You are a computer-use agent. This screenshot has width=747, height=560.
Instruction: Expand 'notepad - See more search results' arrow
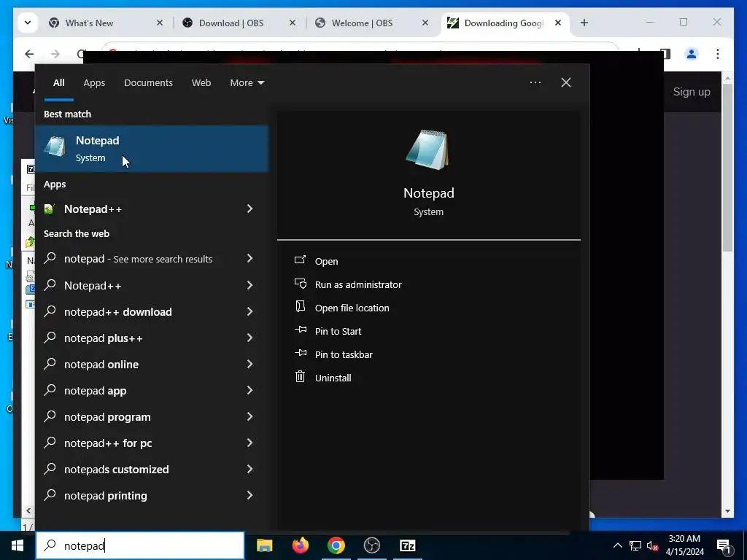[249, 258]
